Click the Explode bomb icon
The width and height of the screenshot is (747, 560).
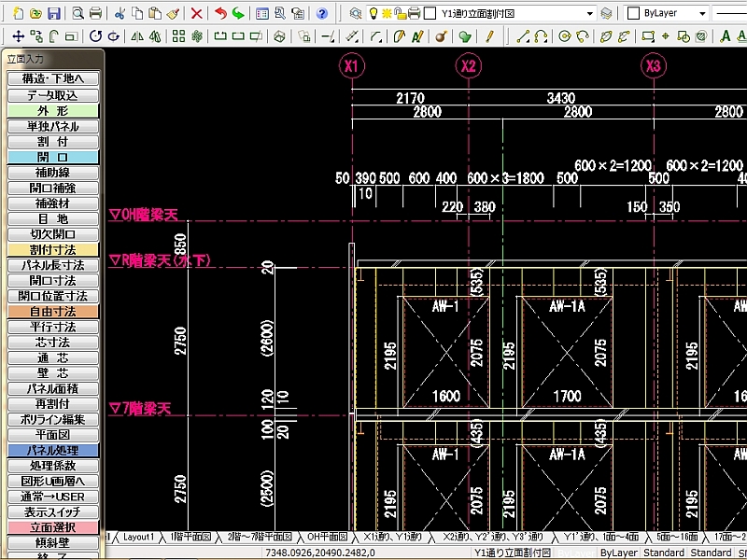pyautogui.click(x=441, y=36)
